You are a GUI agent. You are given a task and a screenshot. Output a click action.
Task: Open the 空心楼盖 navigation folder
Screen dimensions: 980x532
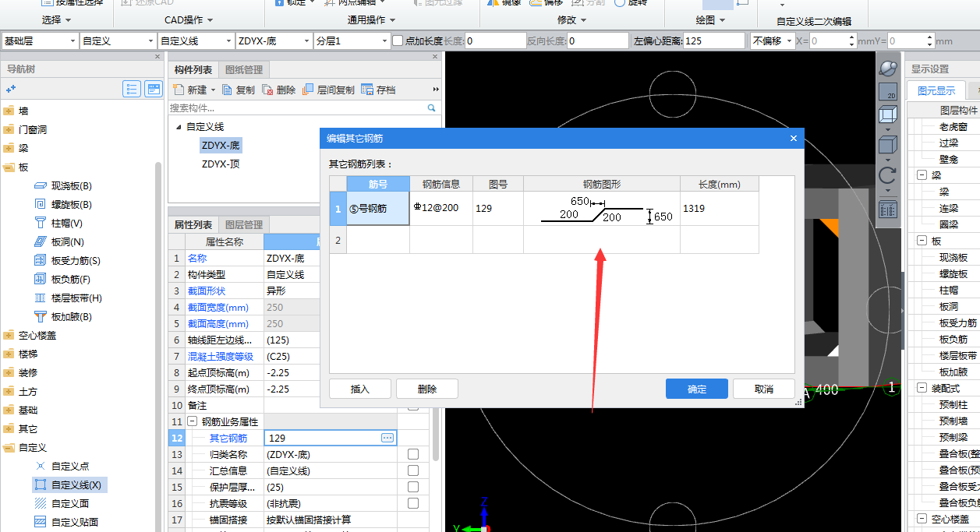(30, 336)
